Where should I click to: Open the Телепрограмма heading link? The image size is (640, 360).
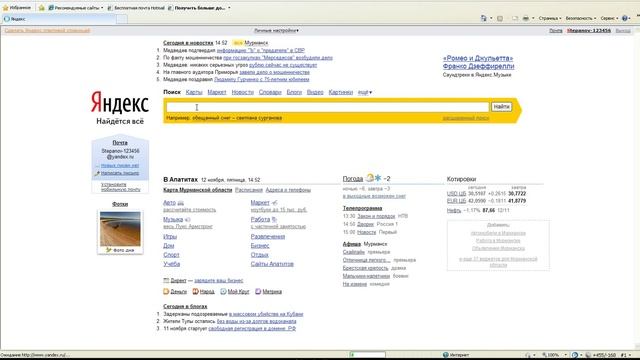(x=362, y=208)
